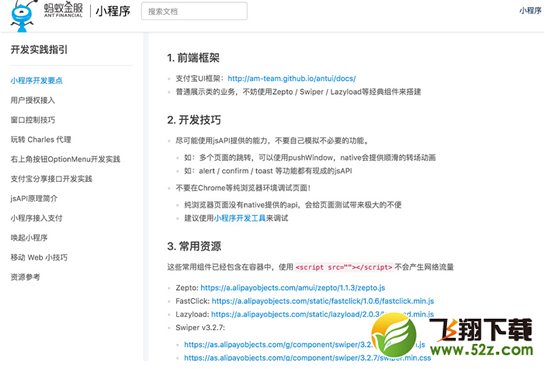Open 窗口控制技巧 sidebar item
The height and width of the screenshot is (369, 545).
tap(33, 120)
